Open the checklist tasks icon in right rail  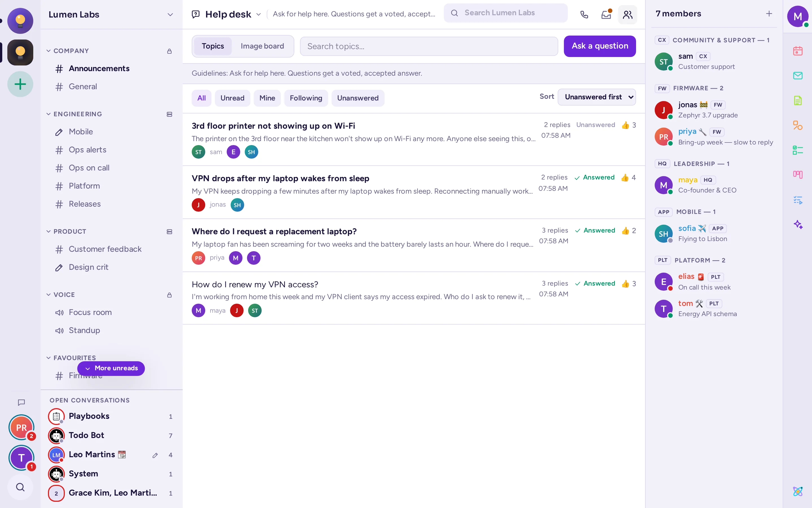click(x=798, y=150)
